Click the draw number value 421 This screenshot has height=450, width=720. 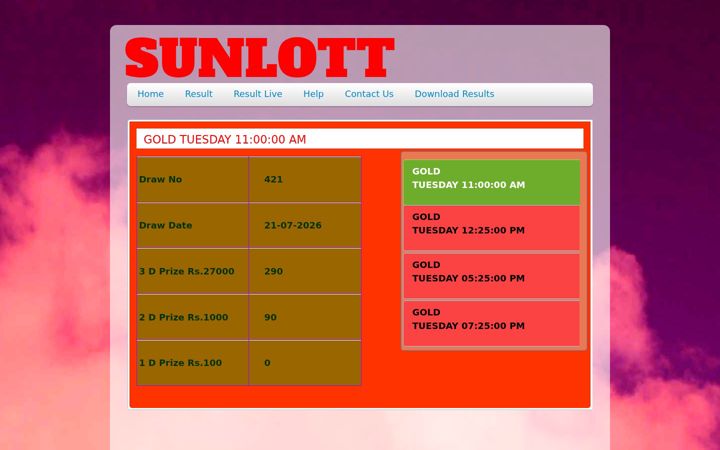point(273,180)
